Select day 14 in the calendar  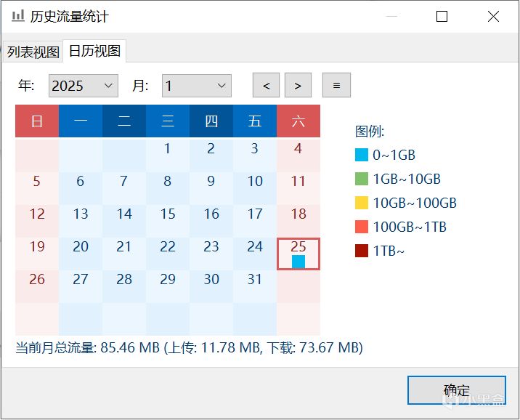point(124,221)
